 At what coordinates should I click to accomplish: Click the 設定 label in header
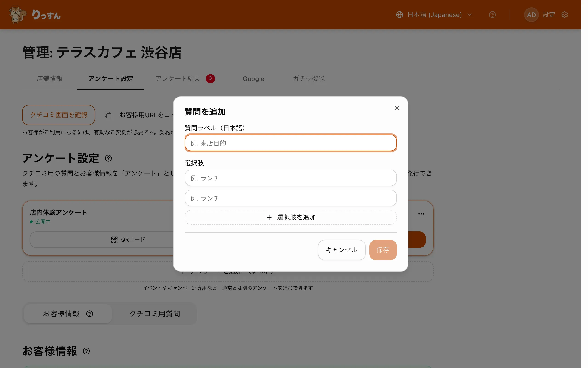click(549, 15)
